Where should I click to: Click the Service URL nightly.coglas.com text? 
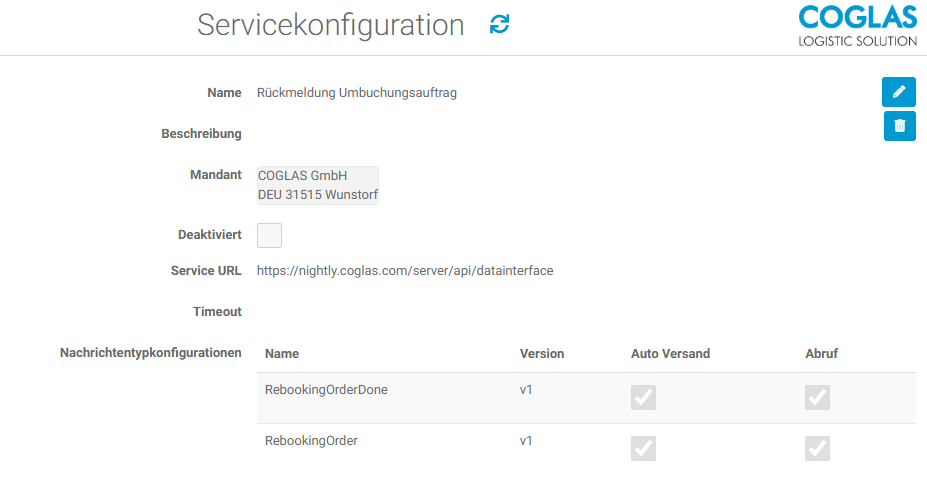(x=404, y=270)
